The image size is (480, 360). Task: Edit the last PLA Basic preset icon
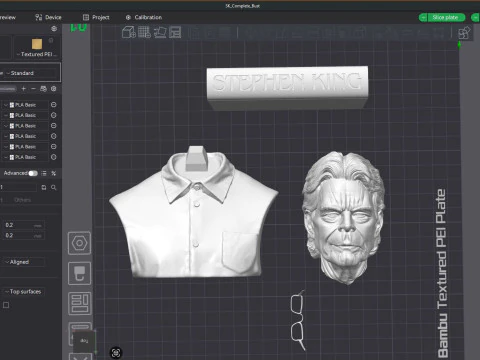point(53,157)
